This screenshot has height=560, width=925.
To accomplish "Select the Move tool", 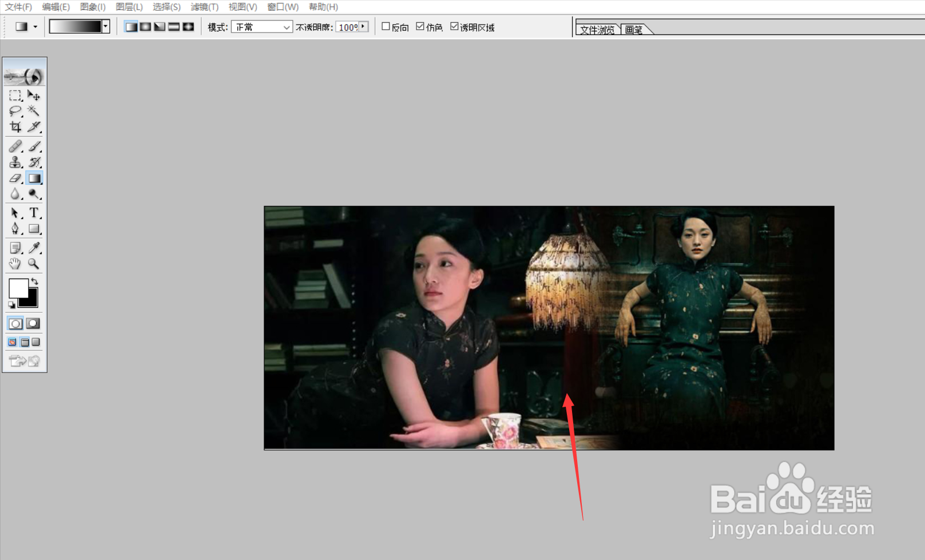I will pyautogui.click(x=34, y=96).
